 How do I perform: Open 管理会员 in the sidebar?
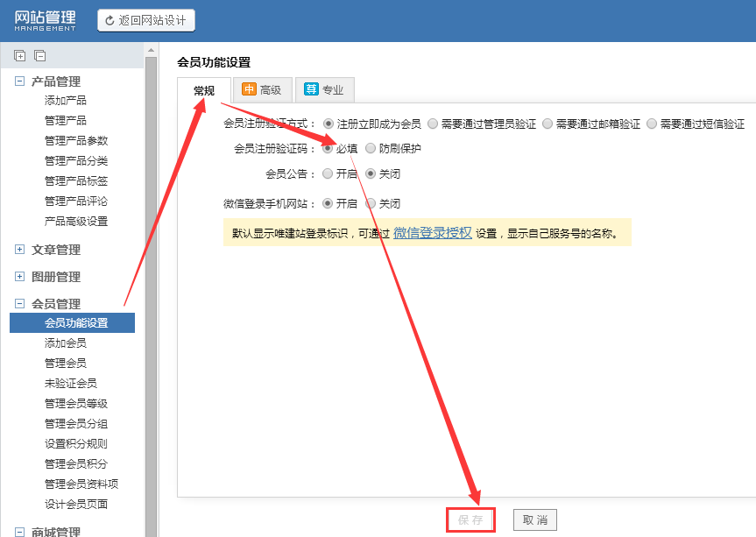point(66,363)
